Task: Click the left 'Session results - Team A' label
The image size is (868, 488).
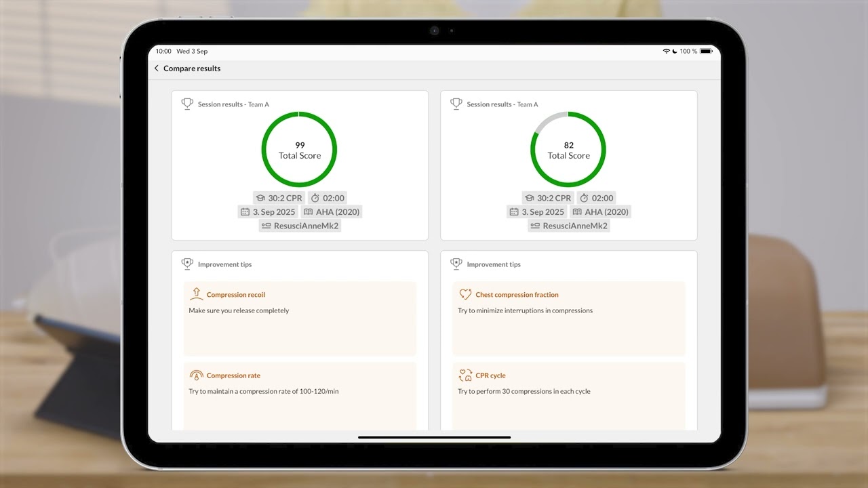Action: pos(233,104)
